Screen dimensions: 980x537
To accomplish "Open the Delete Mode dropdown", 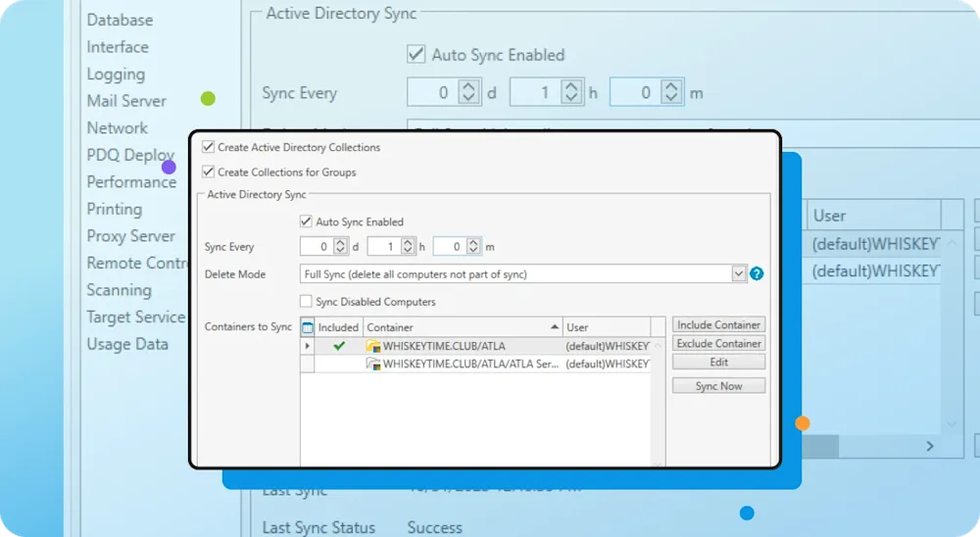I will point(739,274).
